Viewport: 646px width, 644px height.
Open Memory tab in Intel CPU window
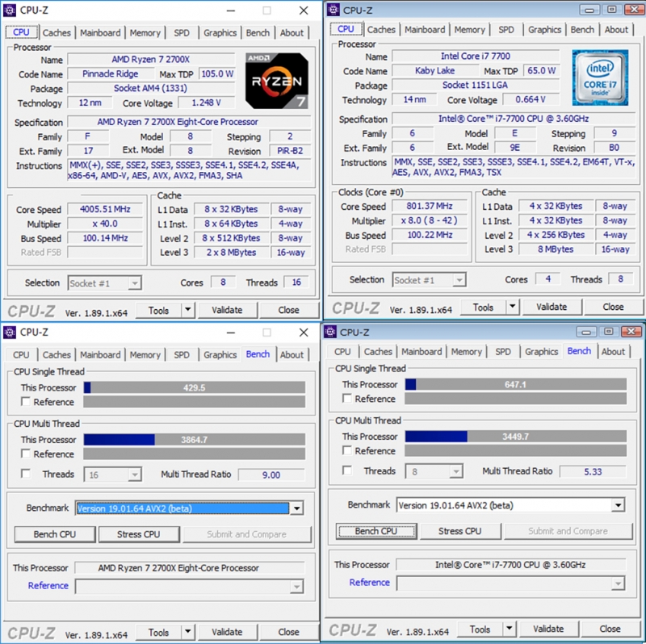click(x=470, y=30)
